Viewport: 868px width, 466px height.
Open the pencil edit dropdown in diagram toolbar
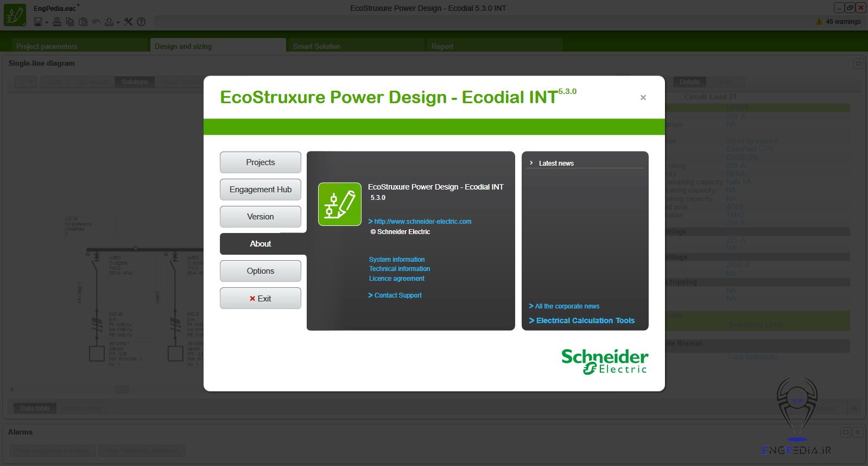26,82
